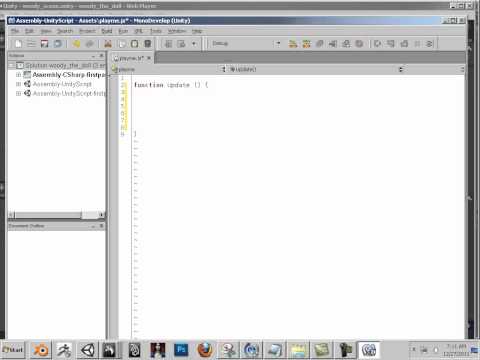The width and height of the screenshot is (480, 360).
Task: Close the Solution panel
Action: [x=101, y=56]
